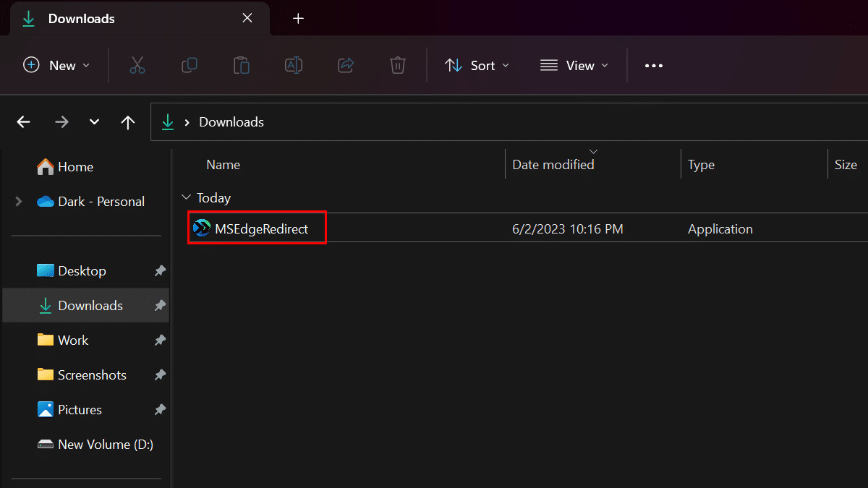Image resolution: width=868 pixels, height=488 pixels.
Task: Collapse the Today group
Action: [187, 197]
